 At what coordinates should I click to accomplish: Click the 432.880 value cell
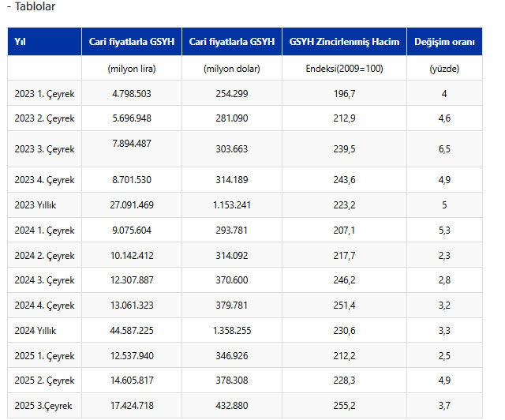[231, 405]
